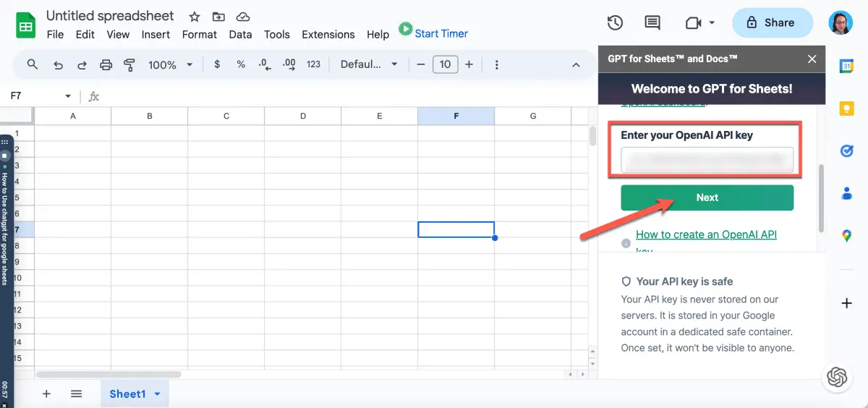Open version history clock icon
The image size is (868, 408).
615,22
